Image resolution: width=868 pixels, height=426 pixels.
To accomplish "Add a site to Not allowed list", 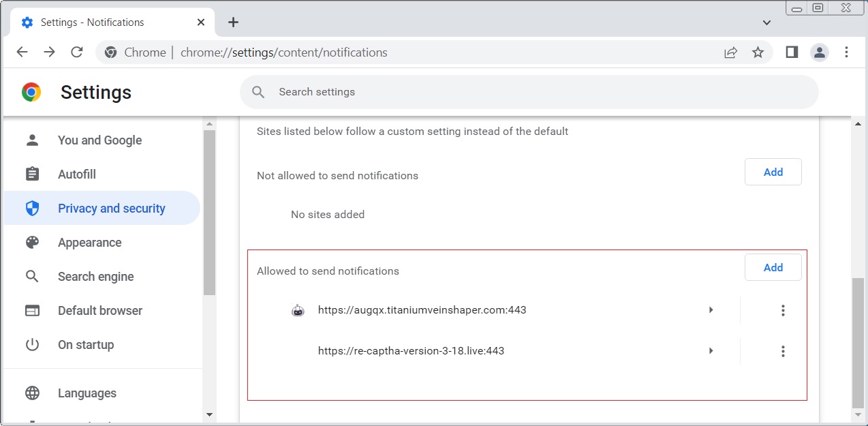I will click(x=773, y=172).
